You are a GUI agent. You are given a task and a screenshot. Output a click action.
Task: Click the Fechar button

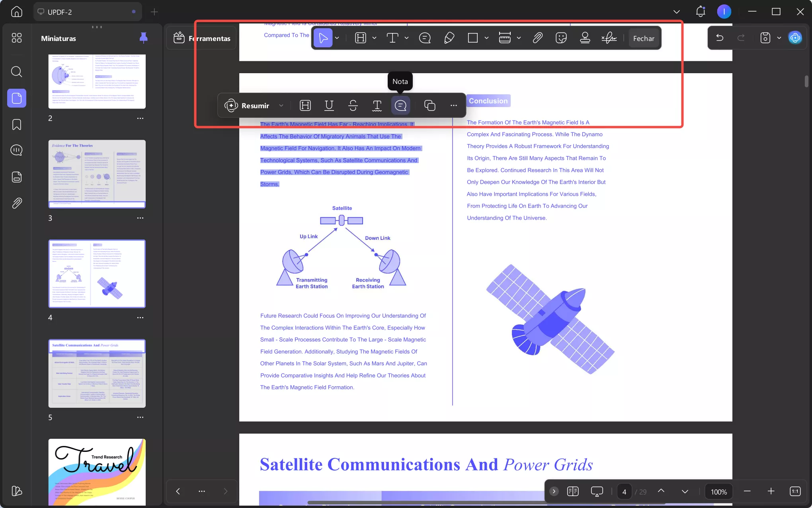(x=644, y=39)
